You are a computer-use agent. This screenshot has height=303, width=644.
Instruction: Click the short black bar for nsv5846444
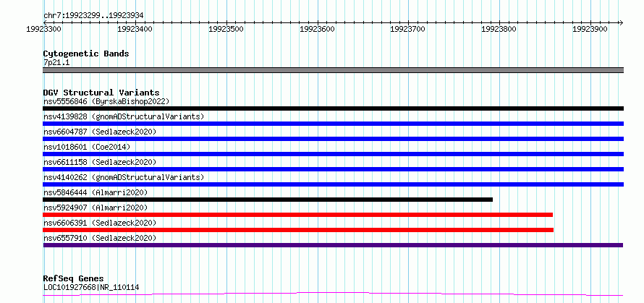tap(268, 200)
